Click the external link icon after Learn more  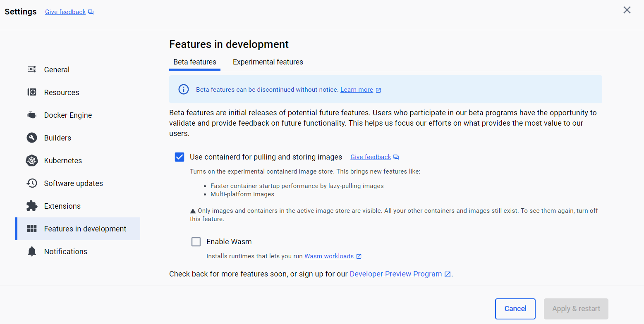(x=378, y=90)
